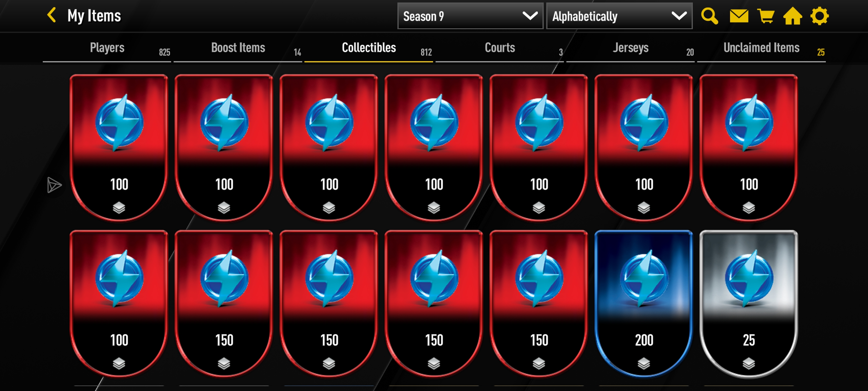Open the Alphabetically sort dropdown
Screen dimensions: 868x391
(619, 16)
